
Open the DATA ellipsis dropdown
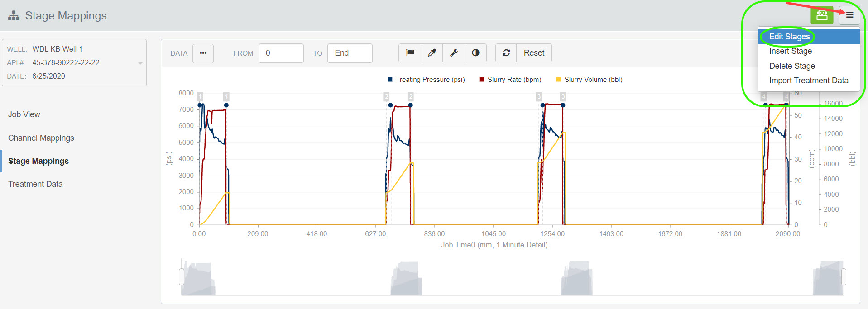point(203,53)
